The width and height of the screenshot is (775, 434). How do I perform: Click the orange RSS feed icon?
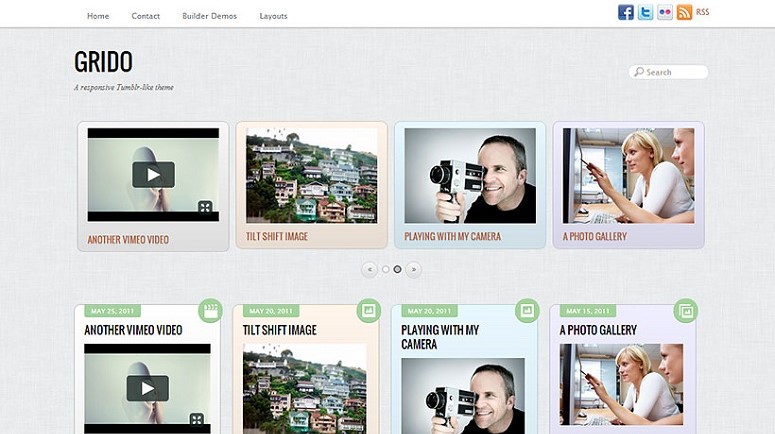coord(685,12)
